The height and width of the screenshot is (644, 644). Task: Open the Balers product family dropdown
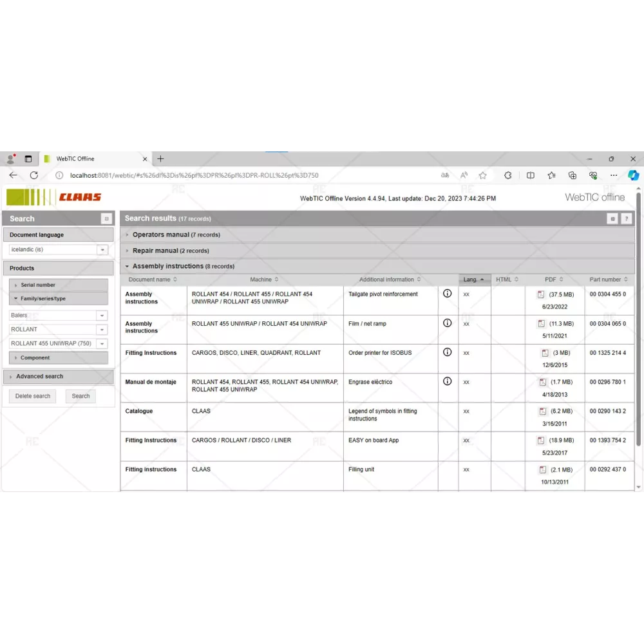click(102, 316)
